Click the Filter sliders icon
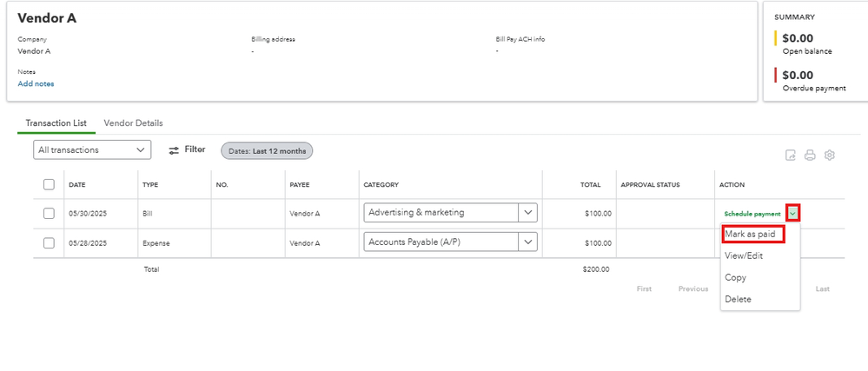This screenshot has height=371, width=868. click(x=174, y=150)
